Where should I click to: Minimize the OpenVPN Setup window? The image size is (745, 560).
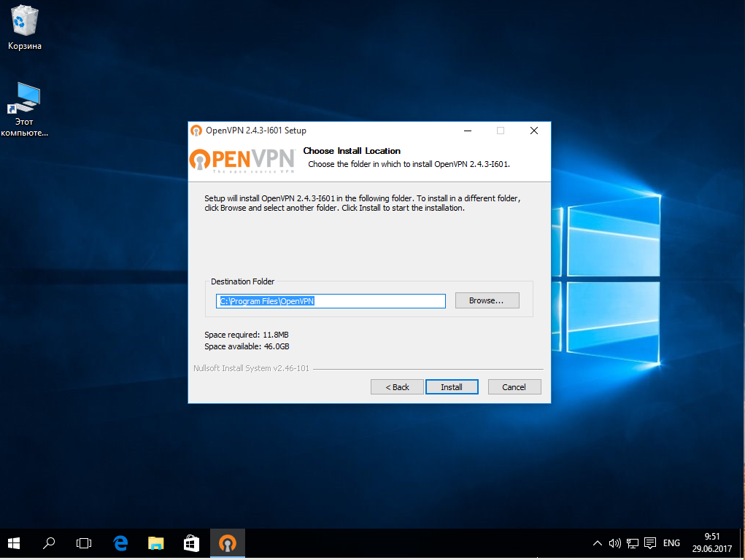tap(468, 131)
